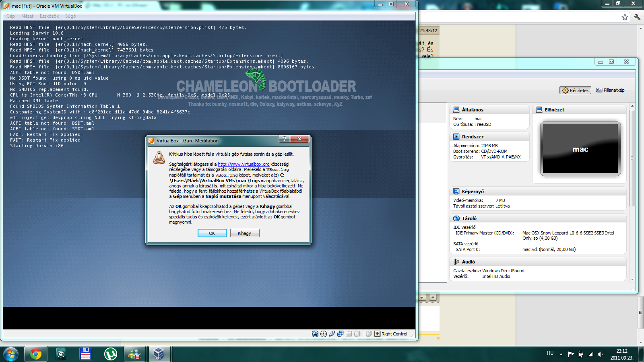Viewport: 644px width, 362px height.
Task: Click the 'Vezérlő: Intel HD Audio' line
Action: point(482,276)
